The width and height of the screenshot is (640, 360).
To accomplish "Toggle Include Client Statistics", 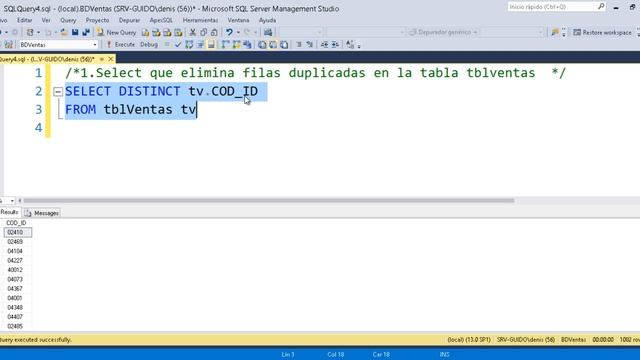I will [247, 44].
